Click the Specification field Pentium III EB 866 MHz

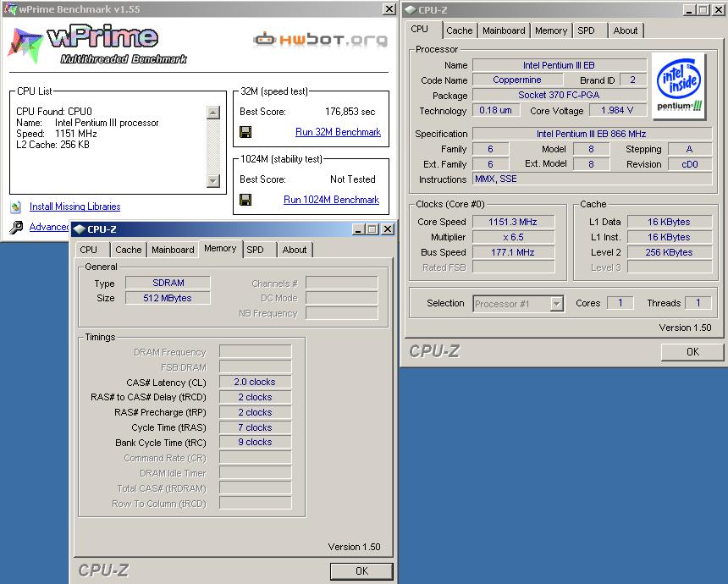(x=592, y=134)
